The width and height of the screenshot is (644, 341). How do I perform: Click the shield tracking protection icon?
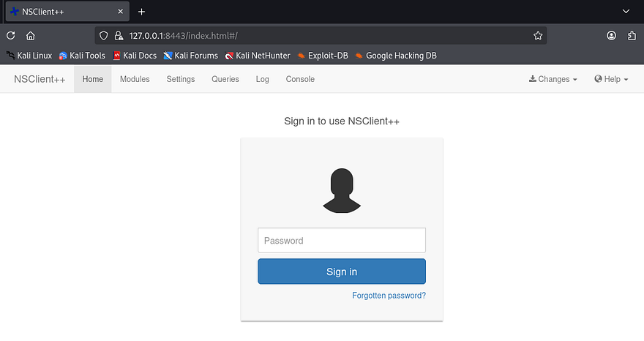(103, 35)
